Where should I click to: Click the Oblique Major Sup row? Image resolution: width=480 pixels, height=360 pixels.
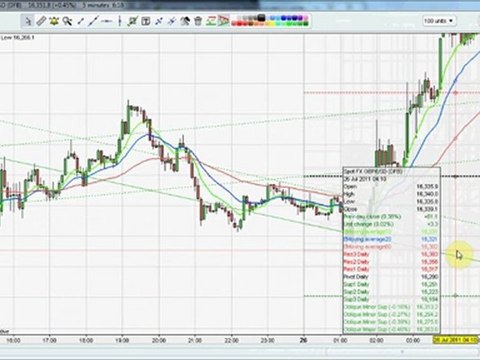coord(391,329)
